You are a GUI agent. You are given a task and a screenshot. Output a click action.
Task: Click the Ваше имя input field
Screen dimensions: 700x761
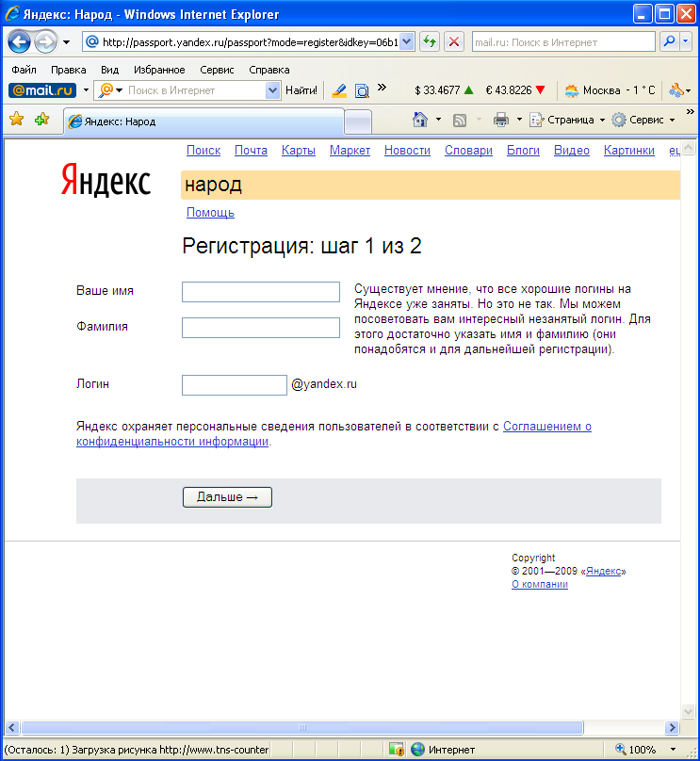coord(261,292)
